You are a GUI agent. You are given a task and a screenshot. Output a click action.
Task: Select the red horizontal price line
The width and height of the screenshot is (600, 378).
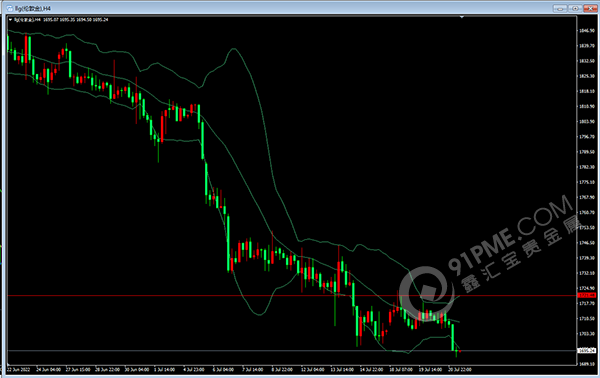(x=292, y=295)
